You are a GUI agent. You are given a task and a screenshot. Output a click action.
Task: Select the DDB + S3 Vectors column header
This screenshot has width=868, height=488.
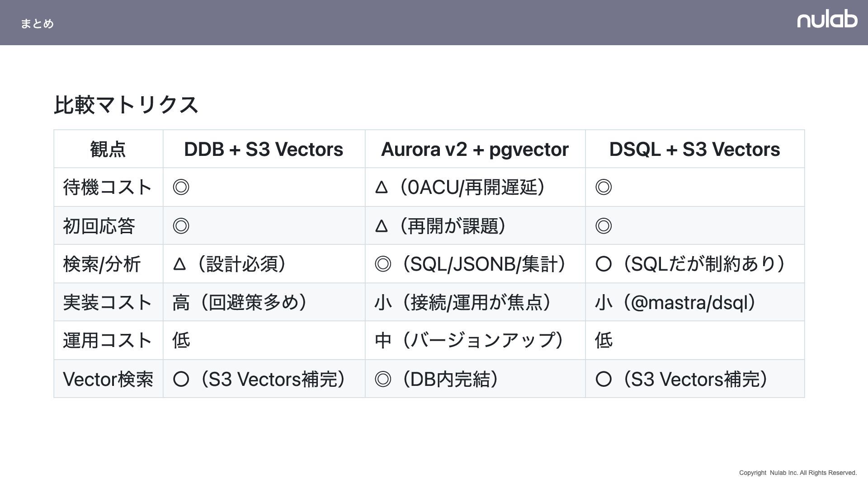[264, 149]
